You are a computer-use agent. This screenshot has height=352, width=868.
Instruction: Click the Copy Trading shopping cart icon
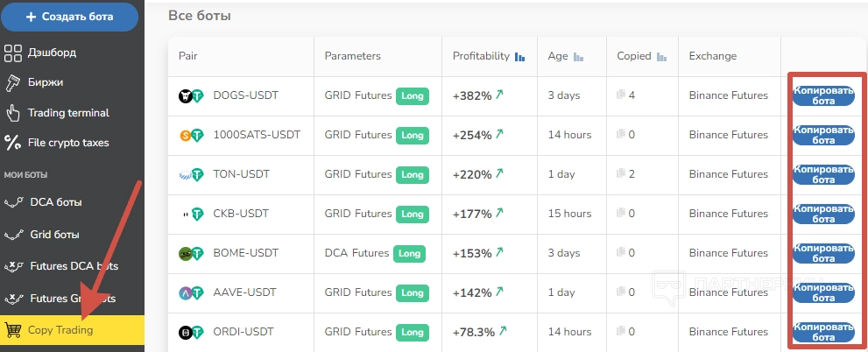click(13, 330)
